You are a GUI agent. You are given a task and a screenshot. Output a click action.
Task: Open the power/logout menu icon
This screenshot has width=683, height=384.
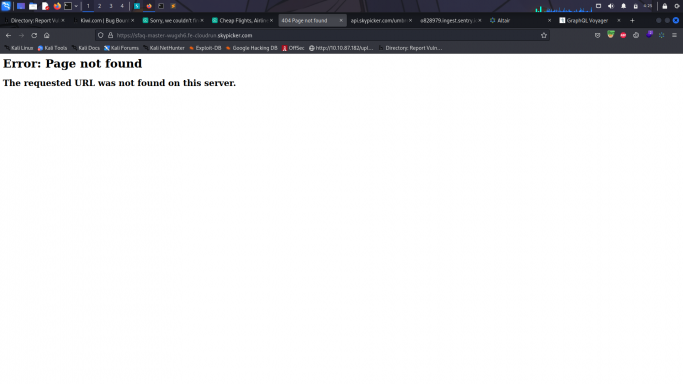click(677, 6)
